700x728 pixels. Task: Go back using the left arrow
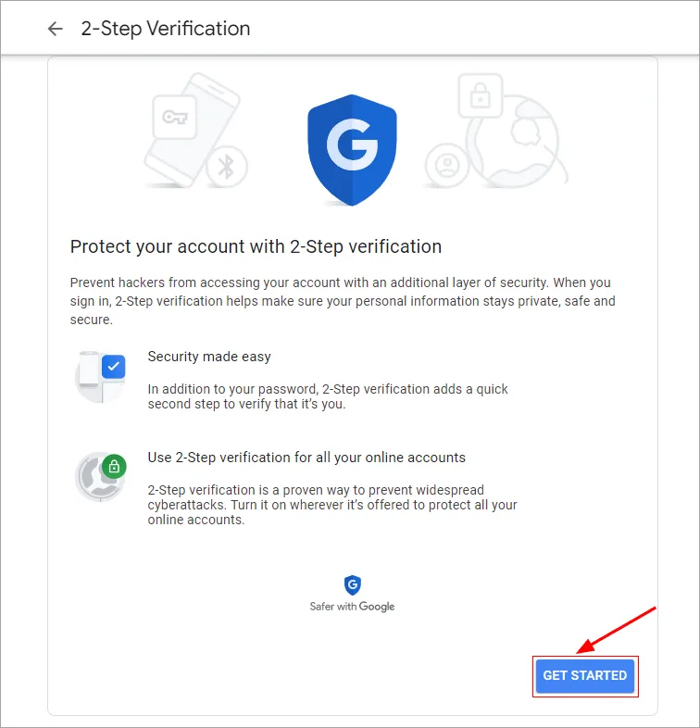pos(56,29)
